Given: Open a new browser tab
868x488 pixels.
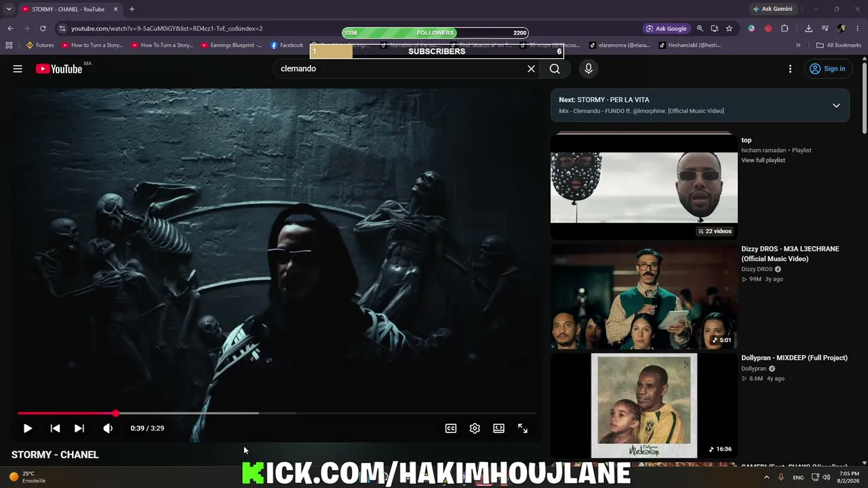Looking at the screenshot, I should pyautogui.click(x=132, y=9).
